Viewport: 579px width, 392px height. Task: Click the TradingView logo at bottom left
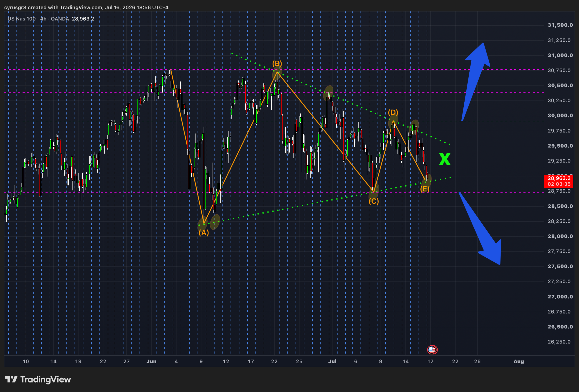[x=38, y=379]
